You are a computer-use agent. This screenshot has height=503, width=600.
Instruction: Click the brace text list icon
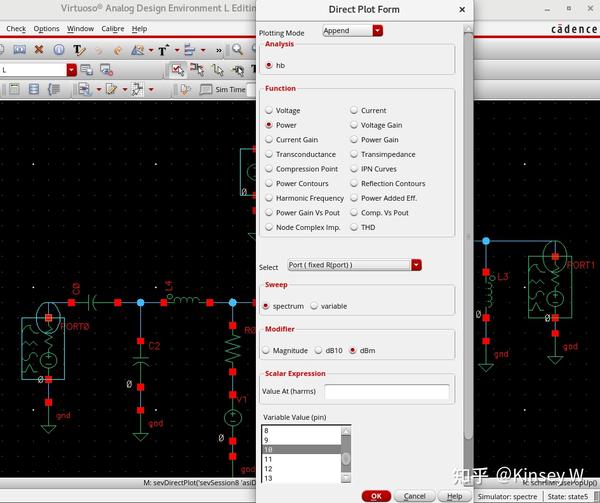(x=54, y=90)
